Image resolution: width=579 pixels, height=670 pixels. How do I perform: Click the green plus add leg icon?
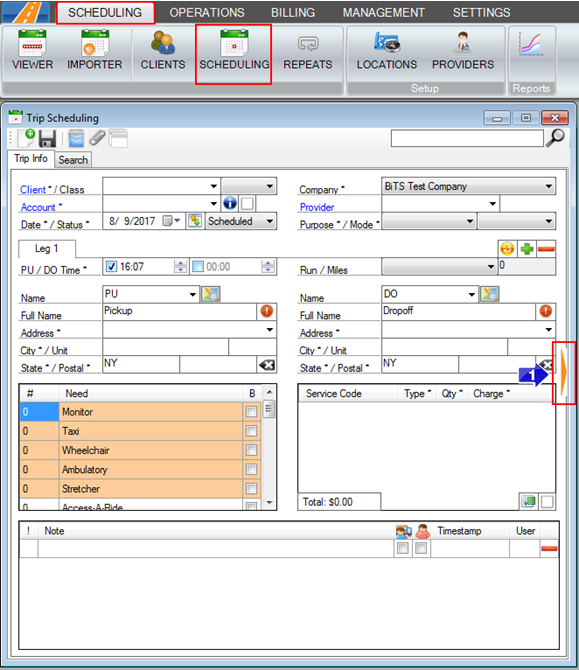click(x=527, y=249)
